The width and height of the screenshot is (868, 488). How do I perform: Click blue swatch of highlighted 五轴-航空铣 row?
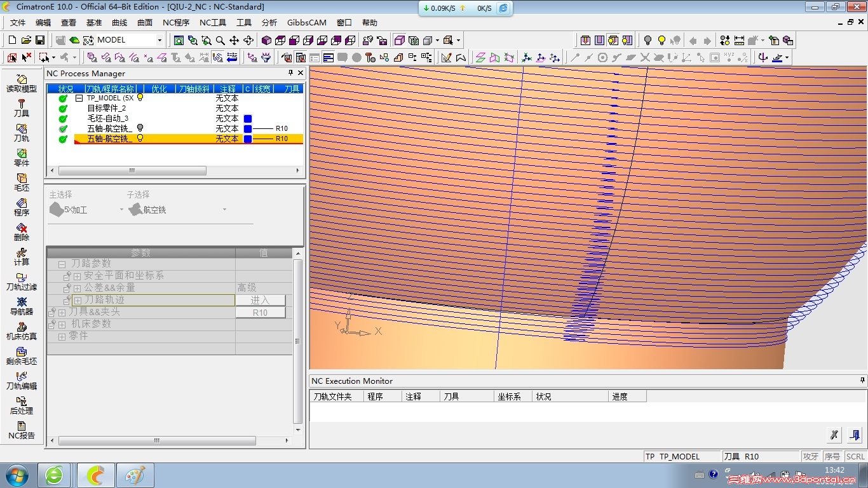coord(248,139)
